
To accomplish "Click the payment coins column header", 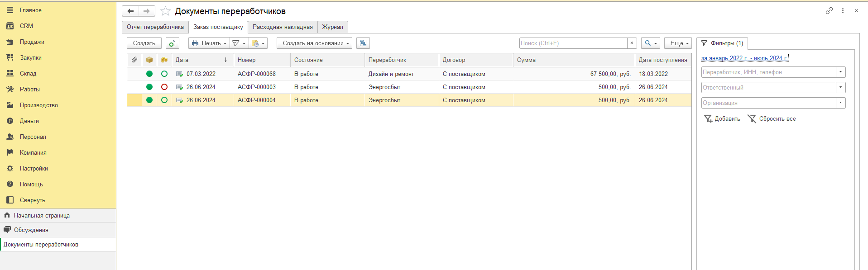I will point(164,60).
